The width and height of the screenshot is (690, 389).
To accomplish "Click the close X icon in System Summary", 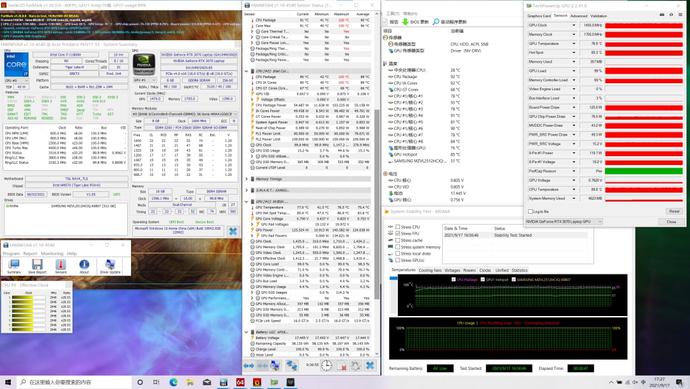I will pyautogui.click(x=233, y=231).
